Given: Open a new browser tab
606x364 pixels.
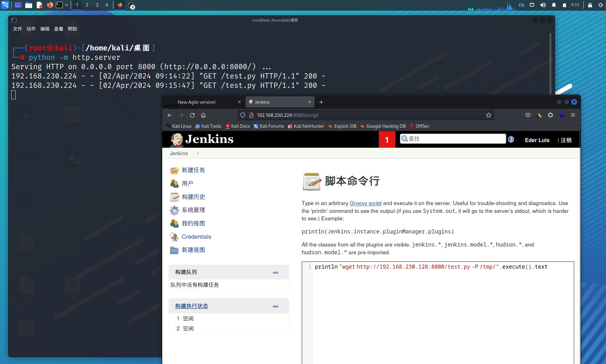Looking at the screenshot, I should (321, 102).
